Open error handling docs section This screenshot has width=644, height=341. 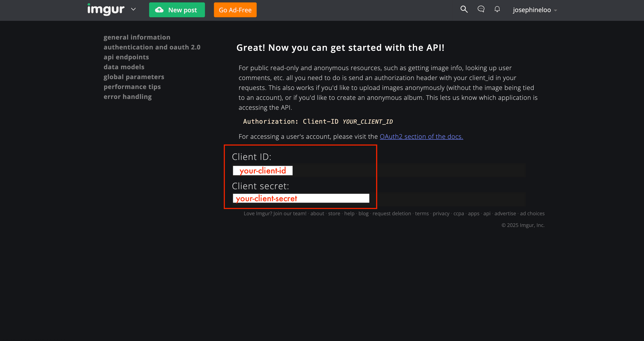[128, 97]
